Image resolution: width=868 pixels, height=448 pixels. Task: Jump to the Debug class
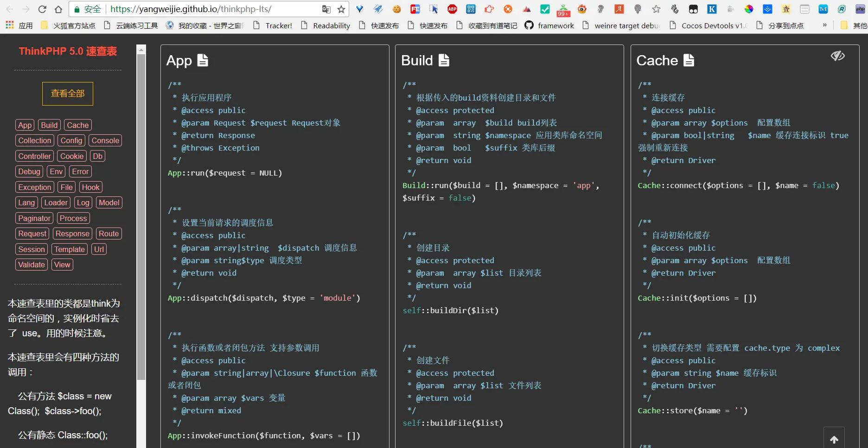click(29, 171)
